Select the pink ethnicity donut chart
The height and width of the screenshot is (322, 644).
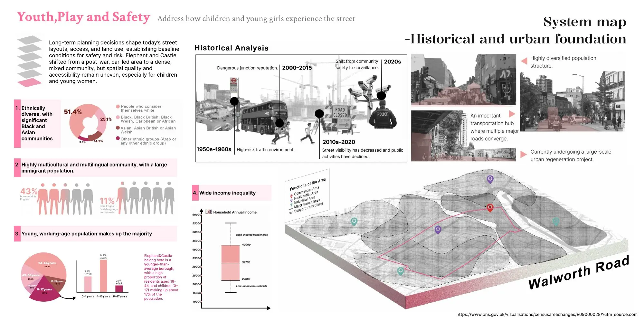(88, 123)
